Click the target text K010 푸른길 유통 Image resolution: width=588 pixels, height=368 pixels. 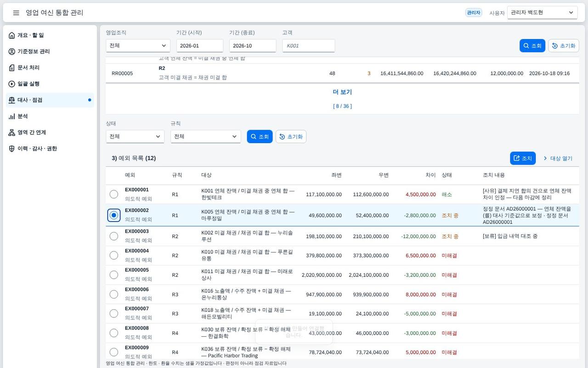(247, 255)
